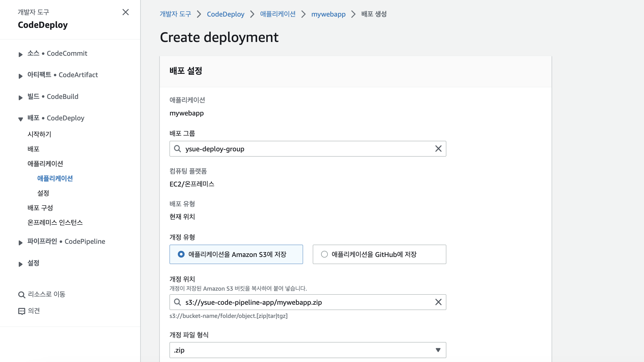Click the 의견 feedback icon

pos(21,311)
